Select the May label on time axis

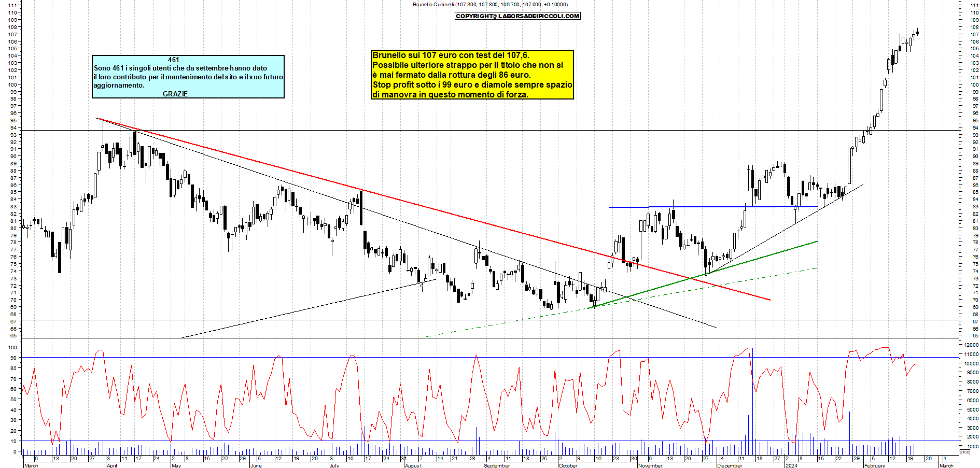[x=176, y=465]
